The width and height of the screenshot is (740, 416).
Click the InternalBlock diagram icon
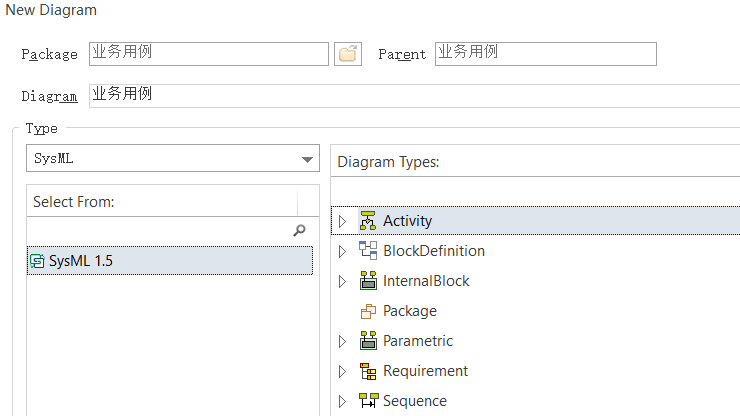point(368,281)
